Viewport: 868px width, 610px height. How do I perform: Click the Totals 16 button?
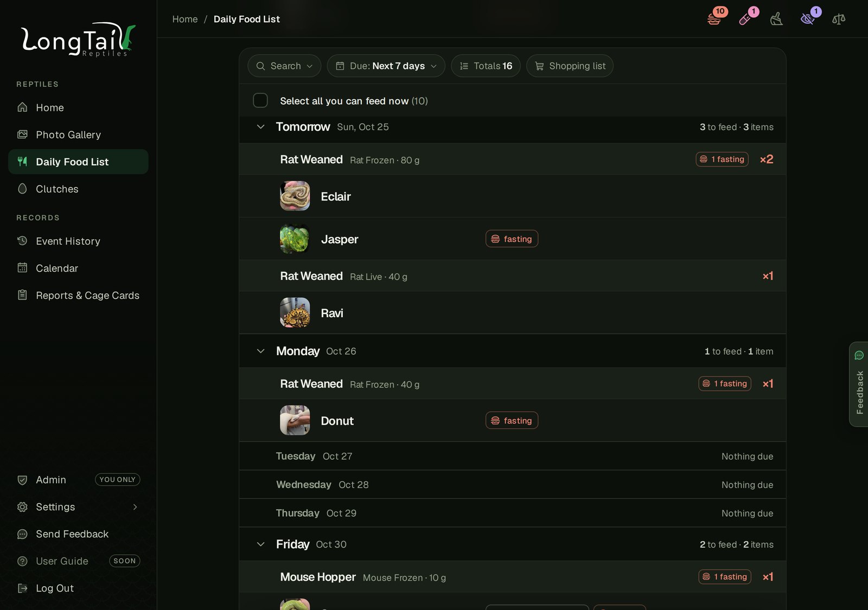coord(486,66)
